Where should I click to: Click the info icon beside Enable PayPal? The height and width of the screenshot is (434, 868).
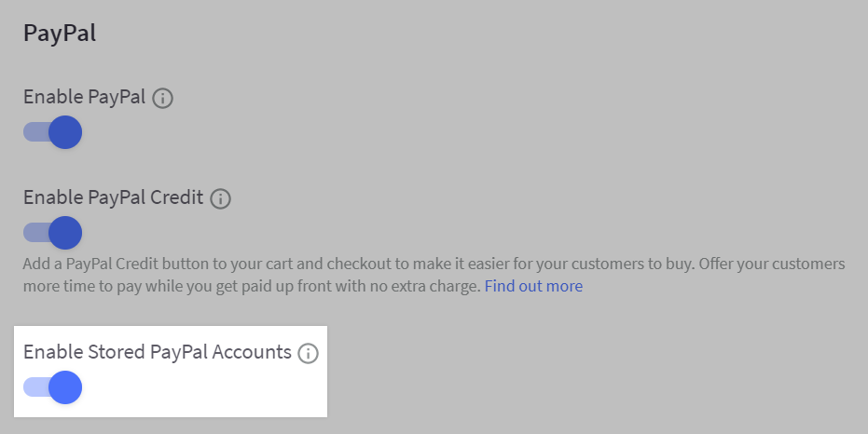click(x=163, y=99)
